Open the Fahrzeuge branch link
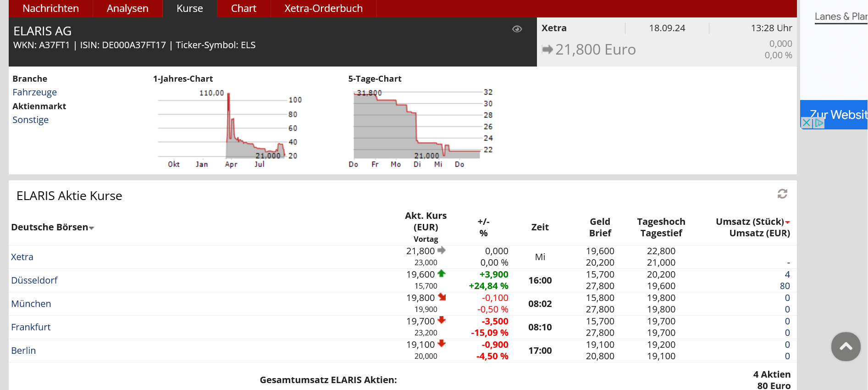 [x=34, y=92]
